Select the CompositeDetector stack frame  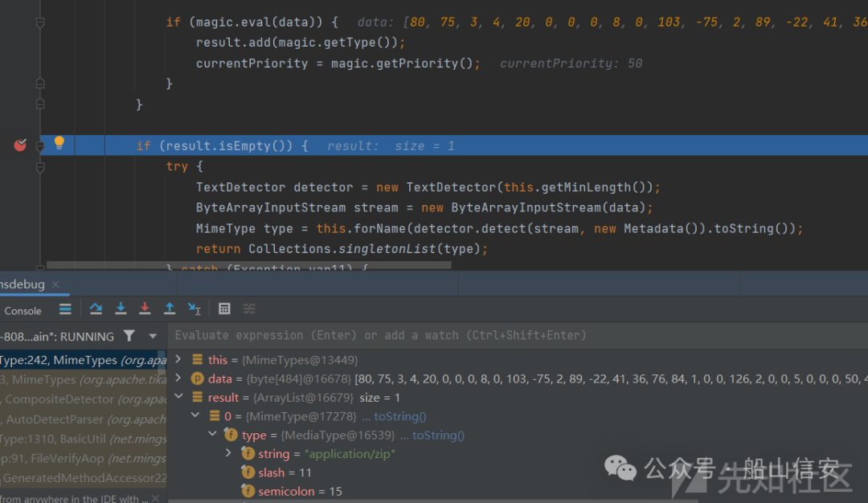point(83,399)
